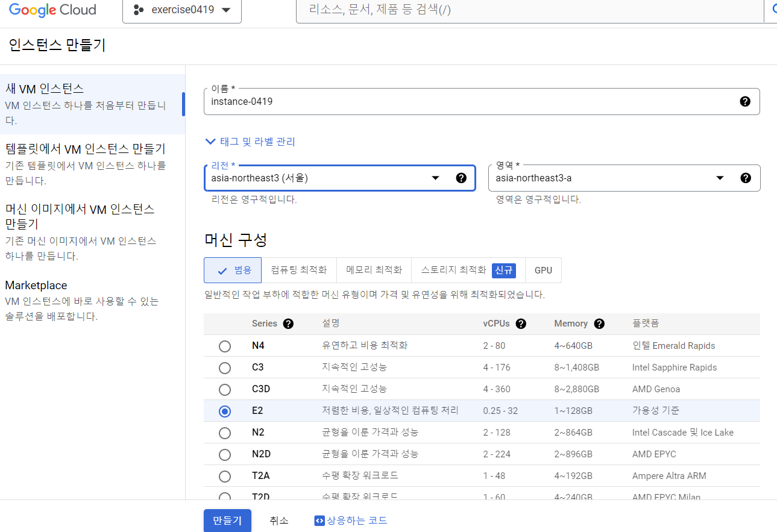Select the T2A series radio button

pos(225,476)
